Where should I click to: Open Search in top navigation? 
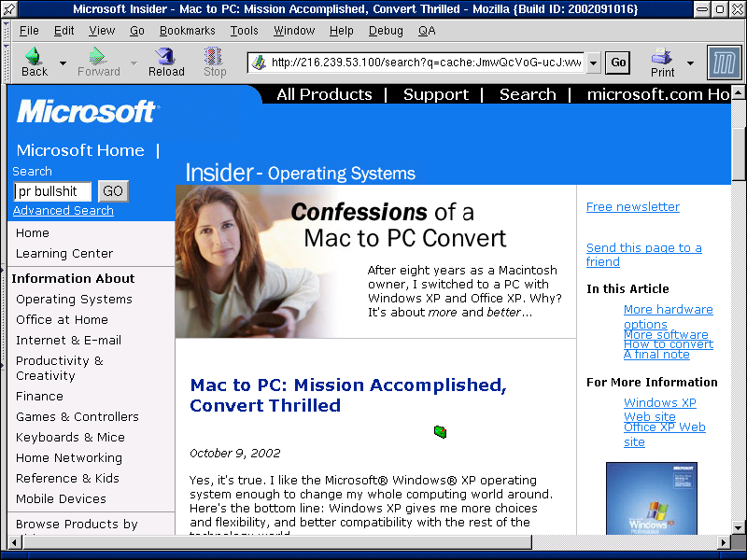click(528, 94)
